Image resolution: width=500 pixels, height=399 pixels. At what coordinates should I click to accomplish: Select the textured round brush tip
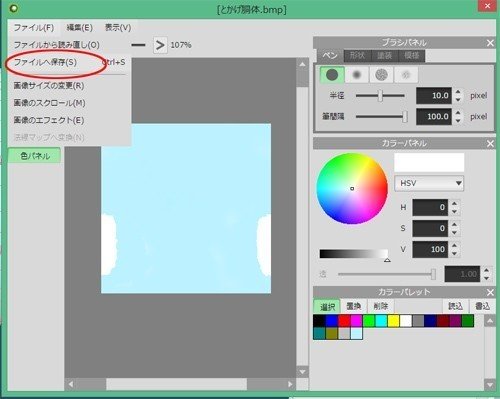pos(381,75)
